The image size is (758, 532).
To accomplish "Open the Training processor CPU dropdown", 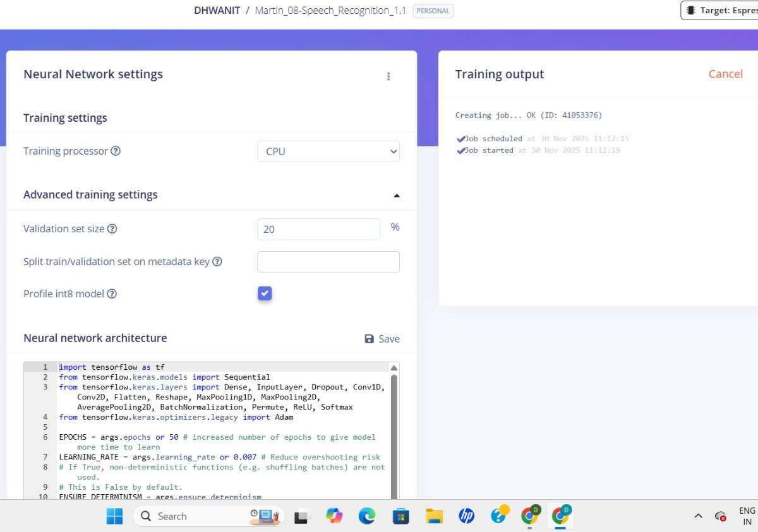I will [x=328, y=151].
